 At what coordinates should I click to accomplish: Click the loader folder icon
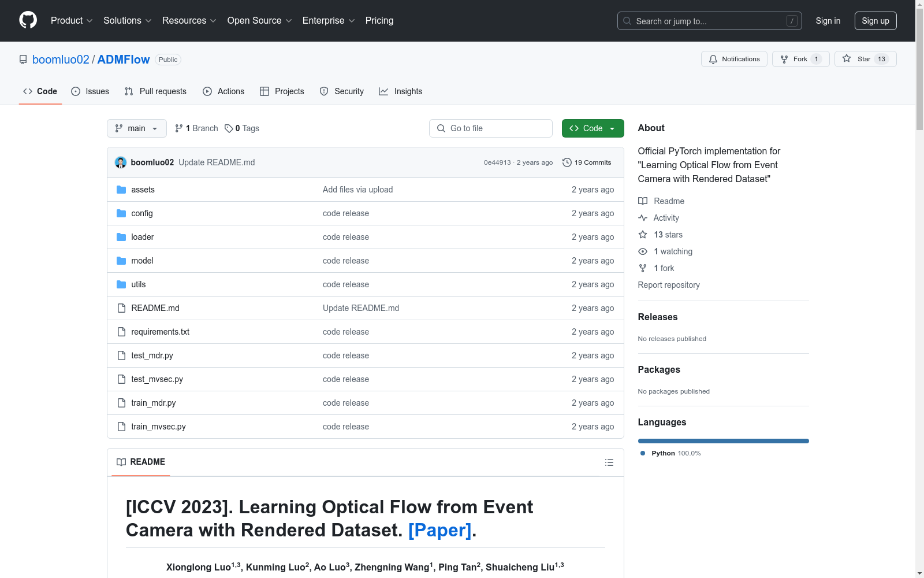point(121,237)
